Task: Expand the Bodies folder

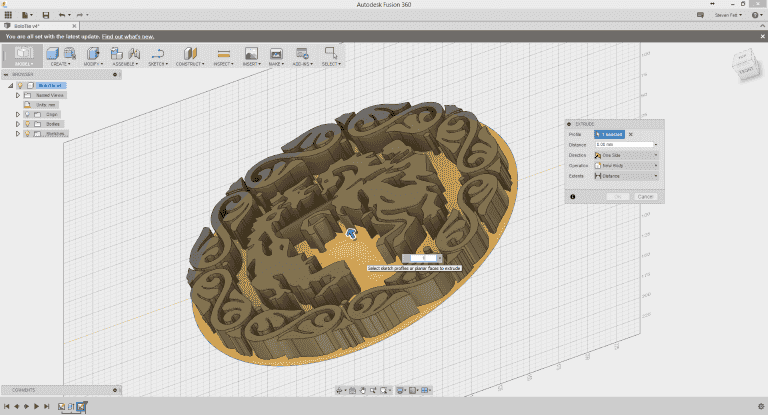Action: coord(18,124)
